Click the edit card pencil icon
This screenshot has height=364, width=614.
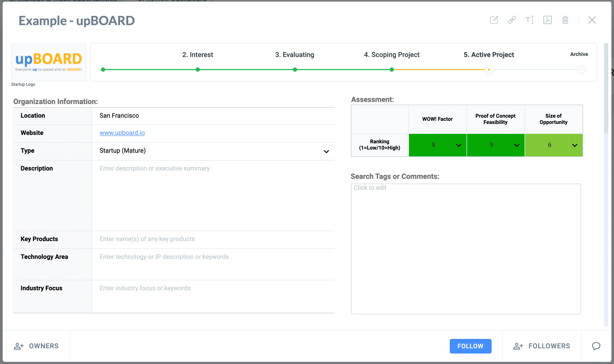[x=494, y=20]
